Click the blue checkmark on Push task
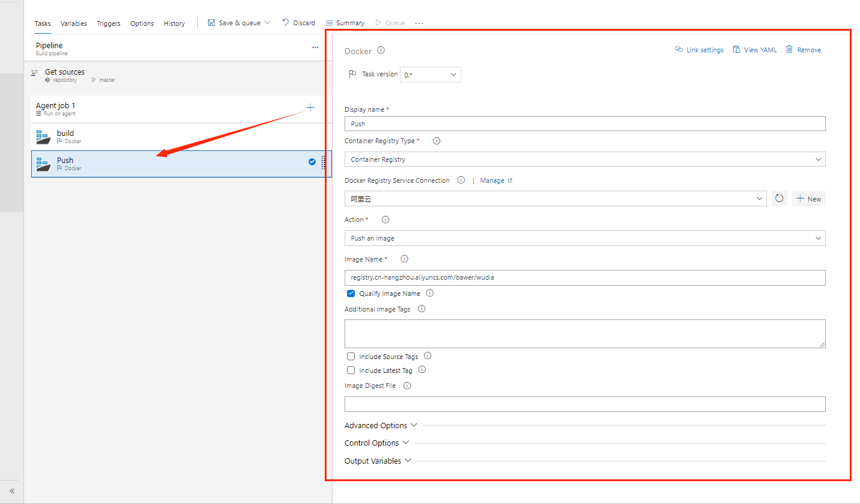The width and height of the screenshot is (860, 504). pyautogui.click(x=312, y=162)
